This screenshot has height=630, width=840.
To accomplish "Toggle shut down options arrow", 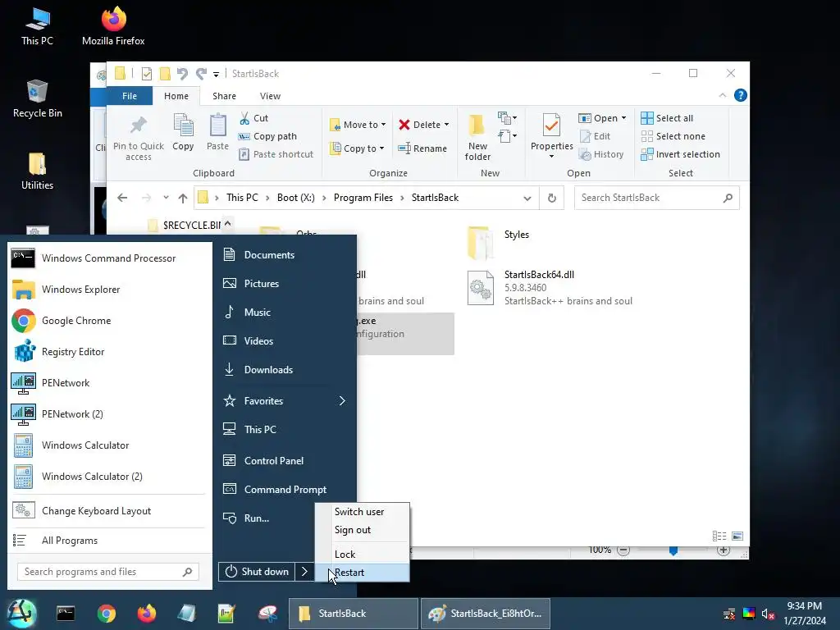I will (x=304, y=572).
